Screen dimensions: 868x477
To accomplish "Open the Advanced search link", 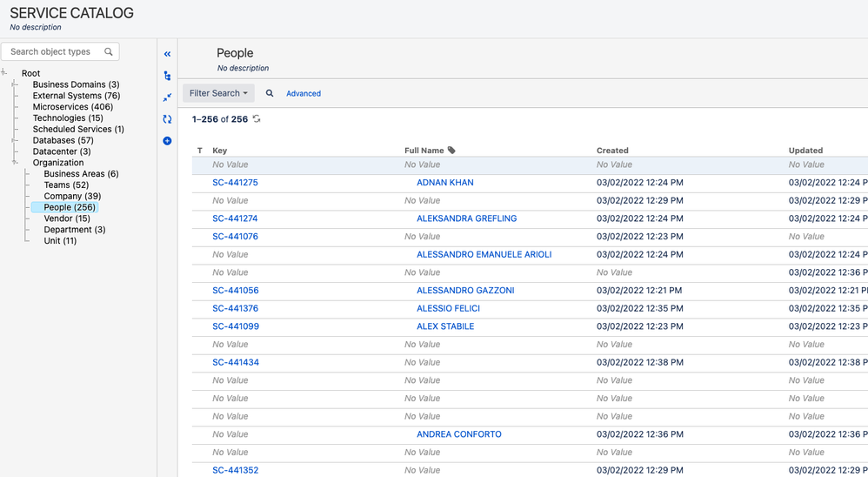I will [x=304, y=94].
